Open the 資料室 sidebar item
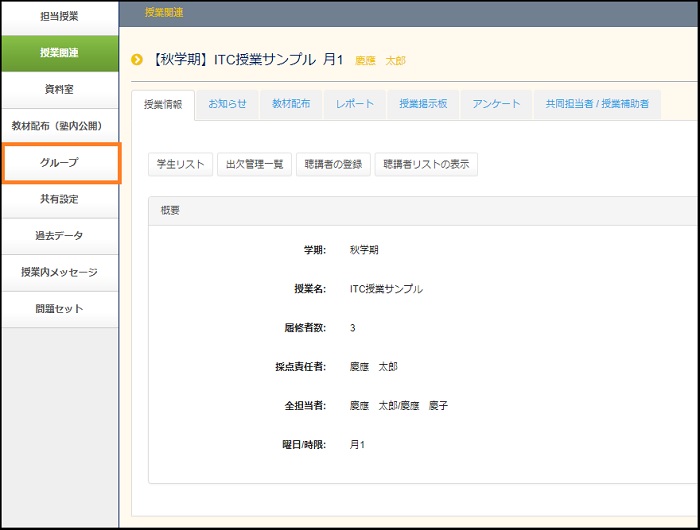The width and height of the screenshot is (700, 530). 59,89
